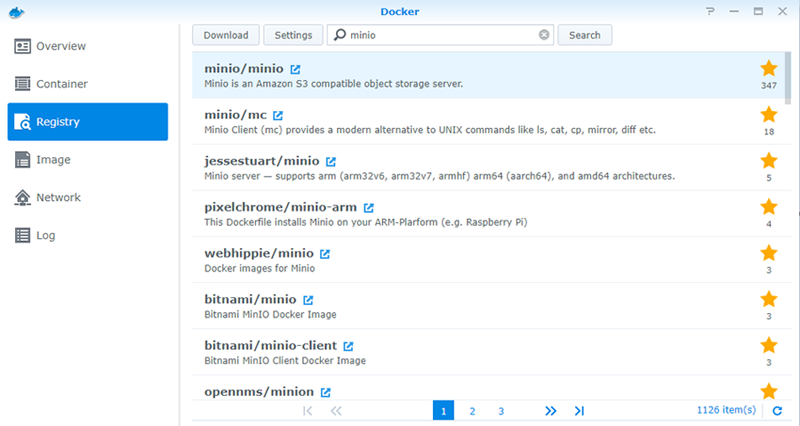The height and width of the screenshot is (426, 800).
Task: Select the opennms/minion image row
Action: tap(487, 388)
